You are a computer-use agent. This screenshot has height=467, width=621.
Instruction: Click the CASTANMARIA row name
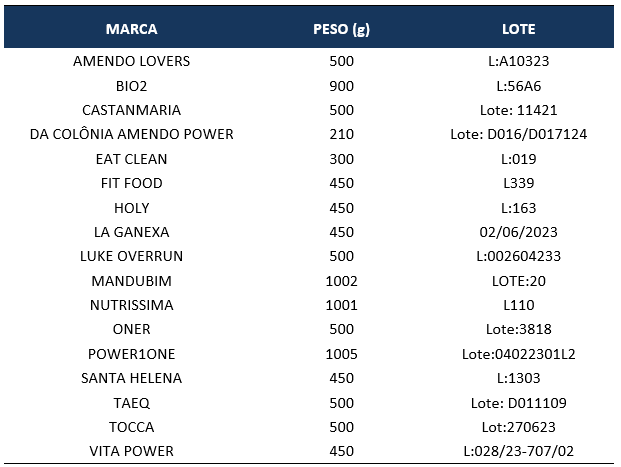pos(131,110)
